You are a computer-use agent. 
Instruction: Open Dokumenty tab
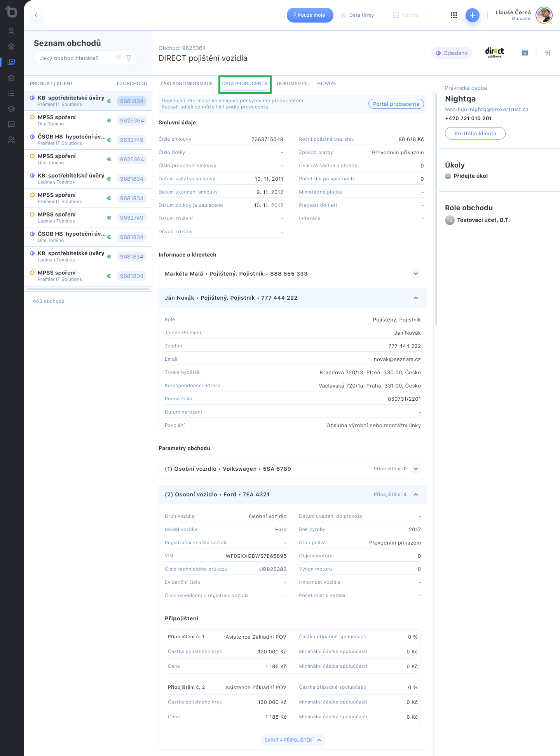tap(292, 84)
